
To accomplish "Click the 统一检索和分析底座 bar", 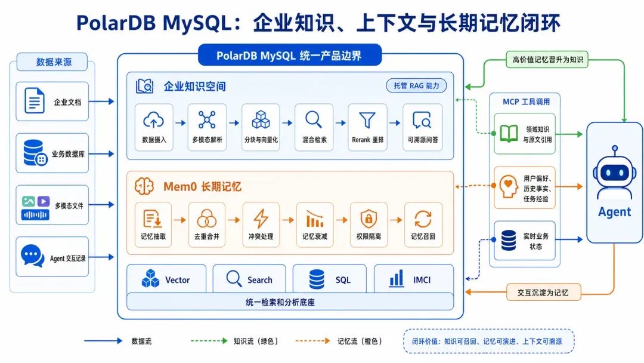I will click(290, 302).
